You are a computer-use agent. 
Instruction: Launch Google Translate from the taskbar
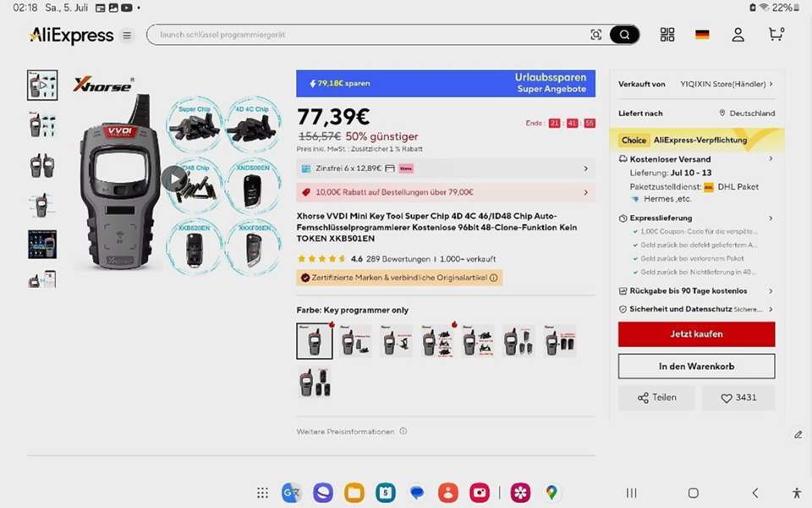pos(292,493)
